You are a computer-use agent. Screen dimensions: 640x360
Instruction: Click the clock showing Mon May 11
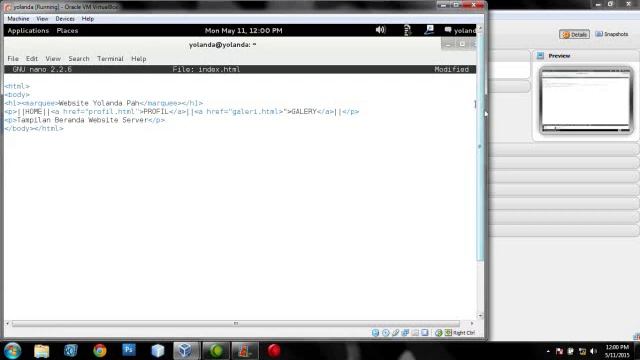click(x=244, y=31)
